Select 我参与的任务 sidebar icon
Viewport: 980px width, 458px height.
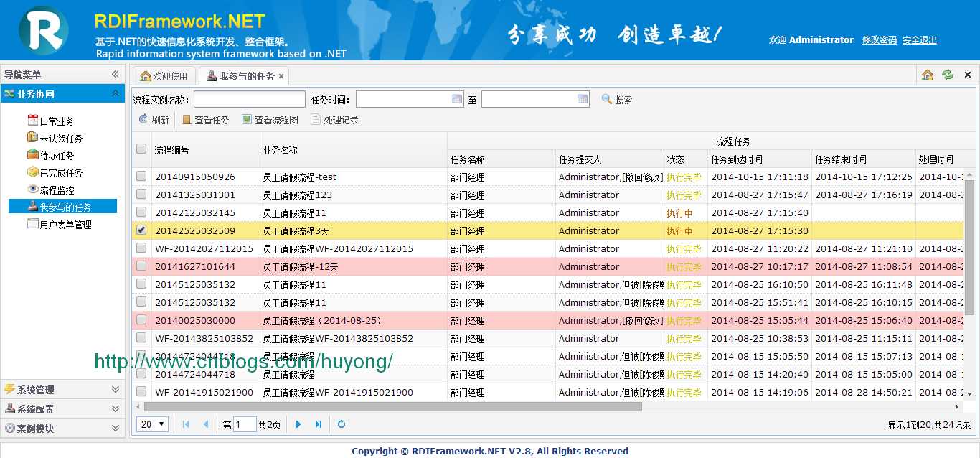point(32,207)
